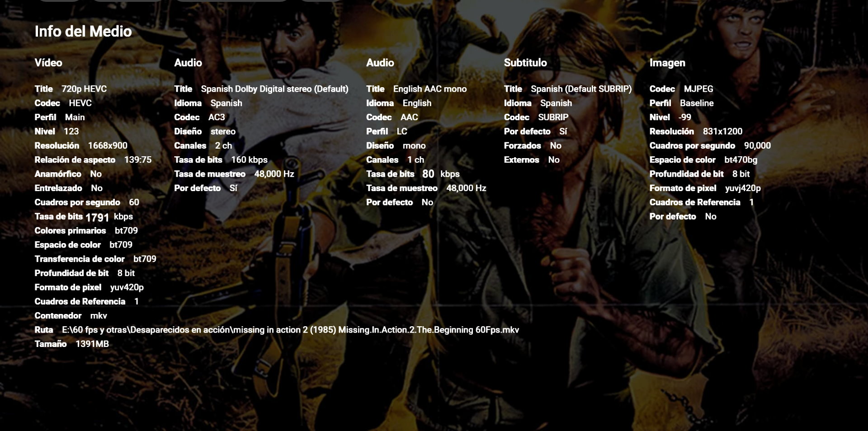868x431 pixels.
Task: Select the channels value '2 ch'
Action: pyautogui.click(x=223, y=145)
